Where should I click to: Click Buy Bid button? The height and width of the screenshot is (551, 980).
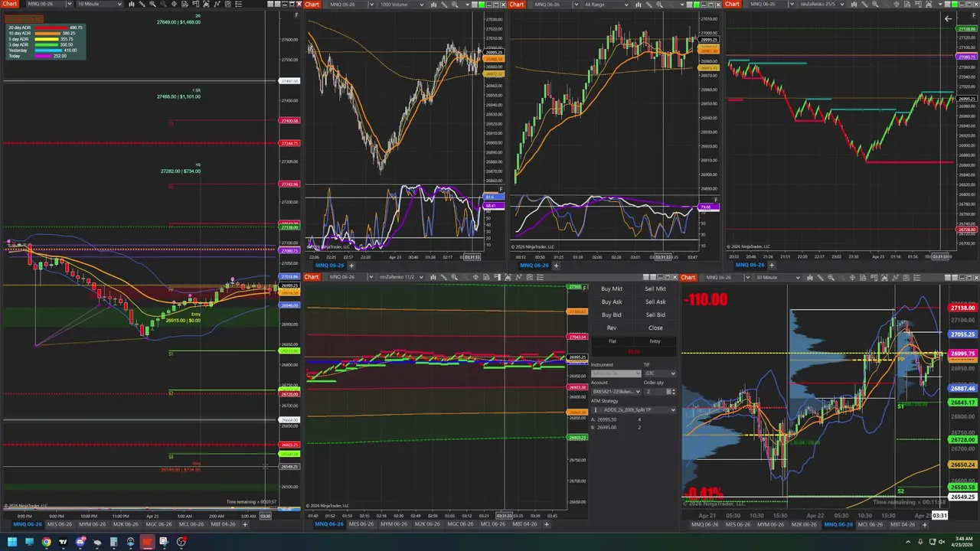612,315
